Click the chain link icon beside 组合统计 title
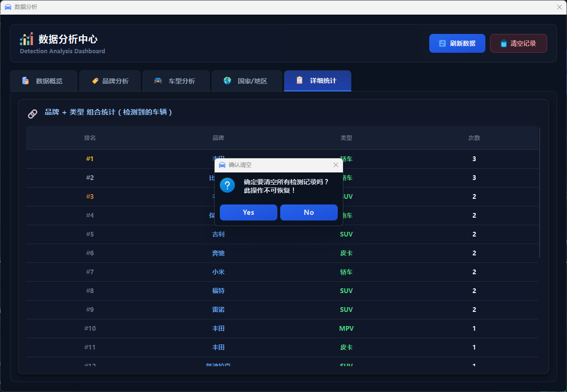The height and width of the screenshot is (392, 567). coord(33,113)
